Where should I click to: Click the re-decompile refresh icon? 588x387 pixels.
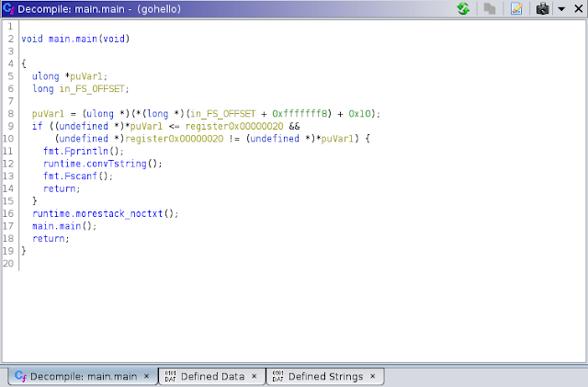[463, 8]
